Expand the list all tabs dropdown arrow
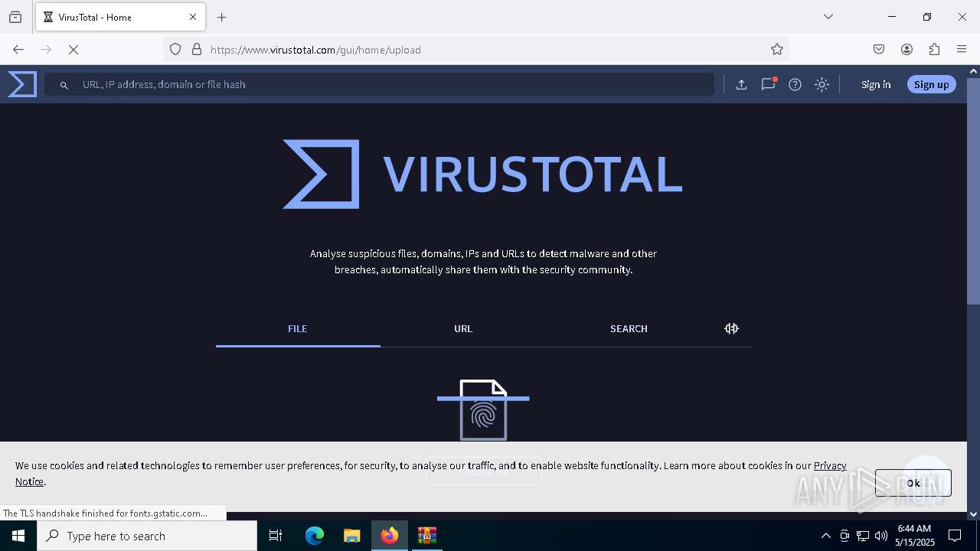This screenshot has height=551, width=980. 828,17
